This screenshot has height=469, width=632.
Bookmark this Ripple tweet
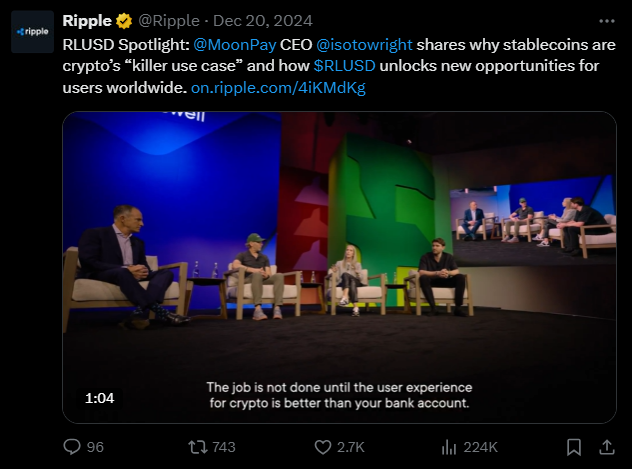574,446
